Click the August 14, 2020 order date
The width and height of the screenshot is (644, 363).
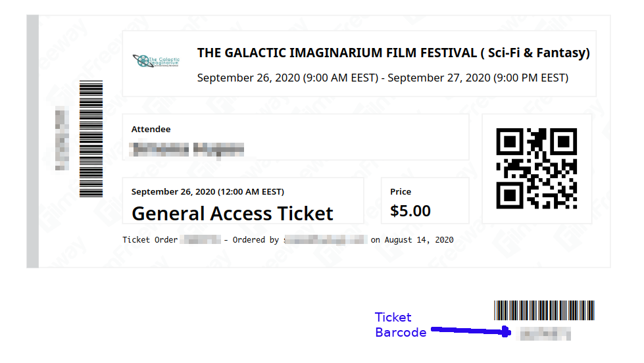[x=419, y=240]
